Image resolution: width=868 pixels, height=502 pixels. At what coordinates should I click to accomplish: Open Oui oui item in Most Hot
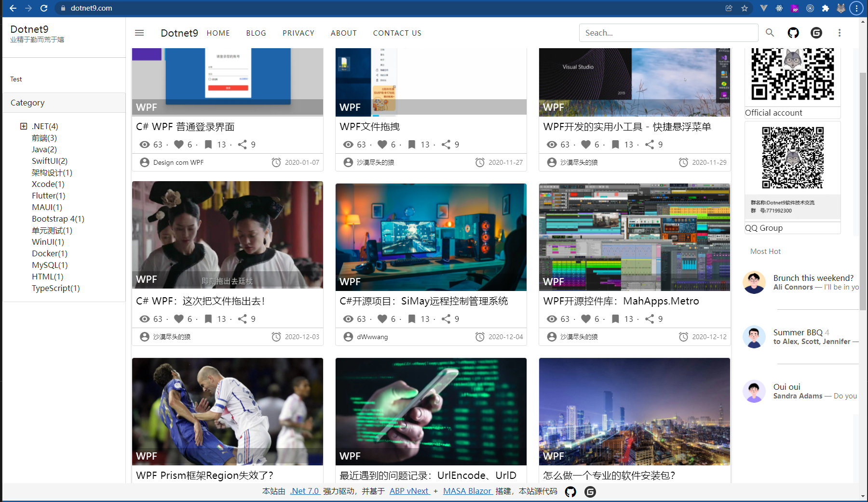click(787, 387)
